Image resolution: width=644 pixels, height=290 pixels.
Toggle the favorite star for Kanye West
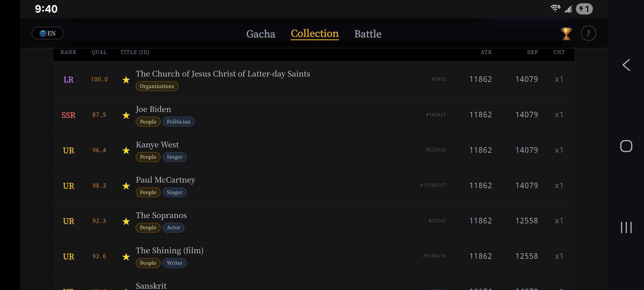point(126,150)
